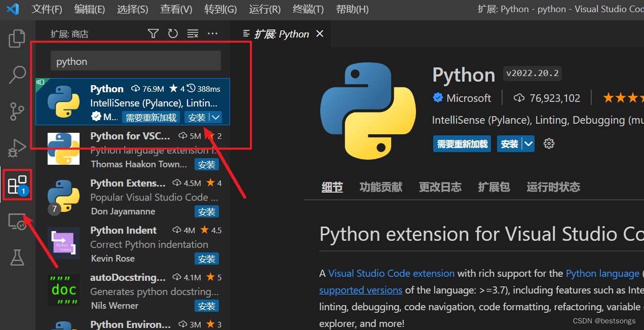
Task: Clear extension search results icon
Action: coord(193,33)
